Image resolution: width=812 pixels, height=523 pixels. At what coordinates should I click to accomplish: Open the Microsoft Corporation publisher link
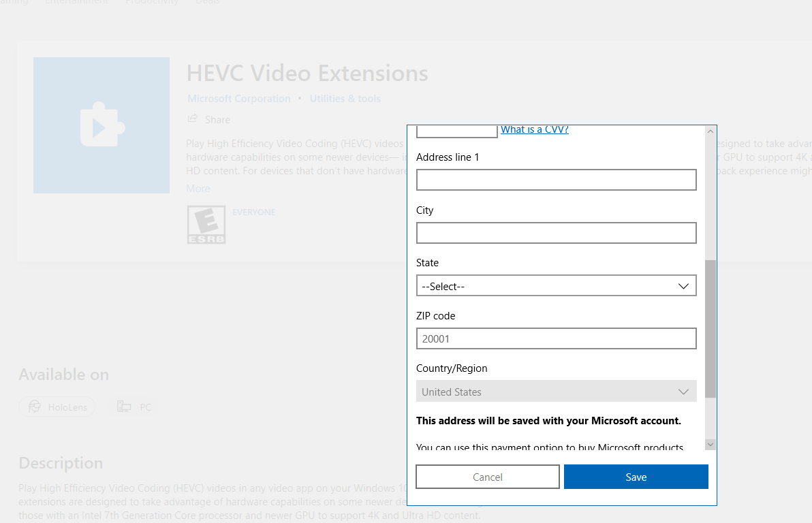238,98
